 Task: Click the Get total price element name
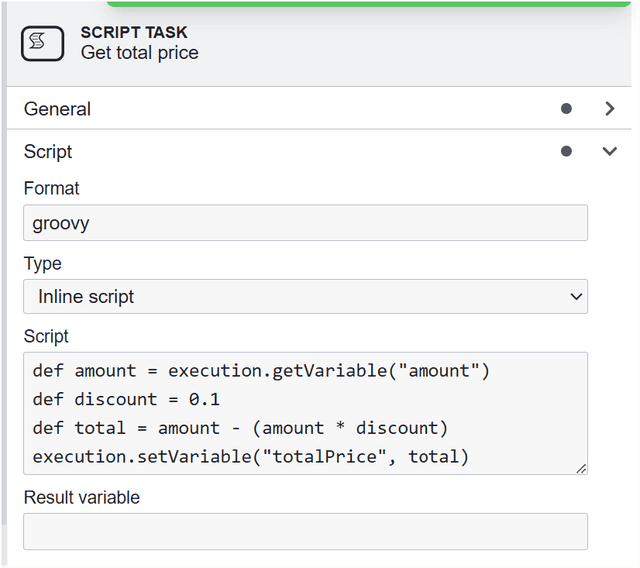pos(140,53)
